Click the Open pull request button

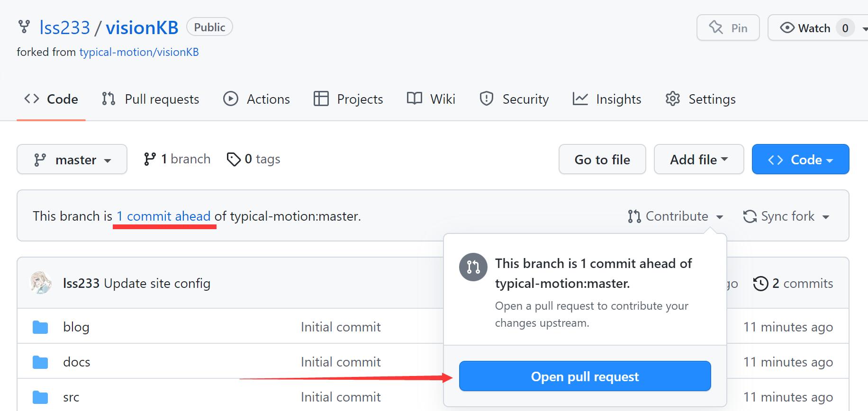coord(585,376)
